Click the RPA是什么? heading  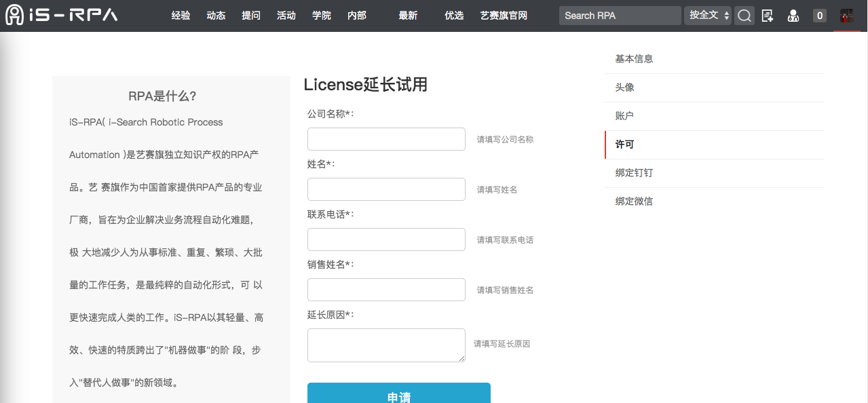click(x=162, y=96)
